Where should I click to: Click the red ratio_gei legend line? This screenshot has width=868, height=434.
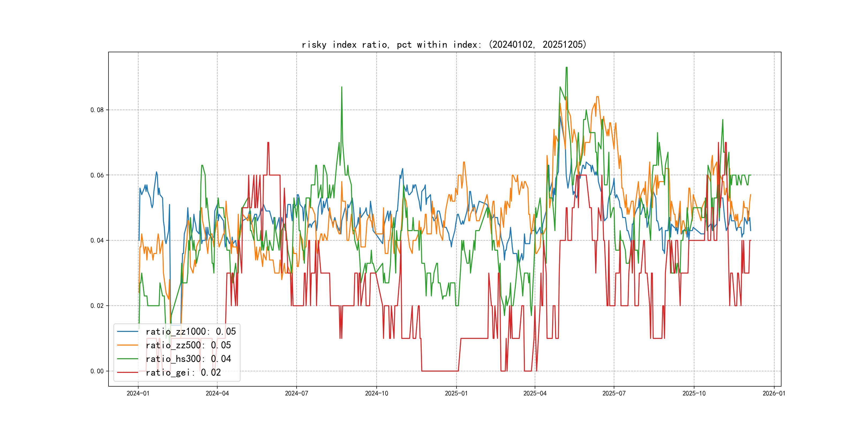tap(127, 372)
